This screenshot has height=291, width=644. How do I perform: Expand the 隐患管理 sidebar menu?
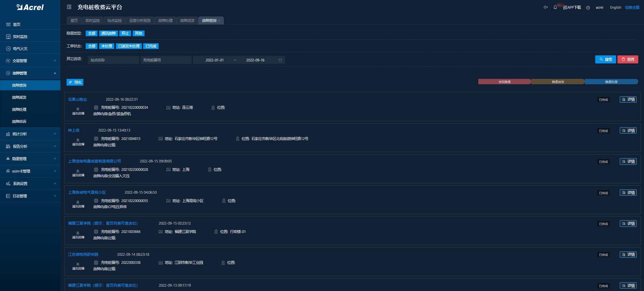coord(30,159)
